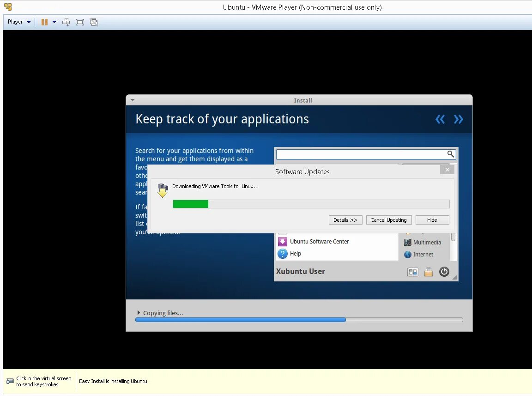Click the VMware Player app icon
This screenshot has width=532, height=396.
tap(8, 7)
